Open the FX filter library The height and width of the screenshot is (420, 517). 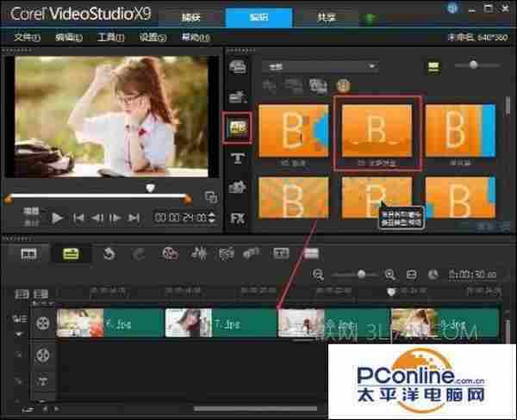pyautogui.click(x=237, y=218)
